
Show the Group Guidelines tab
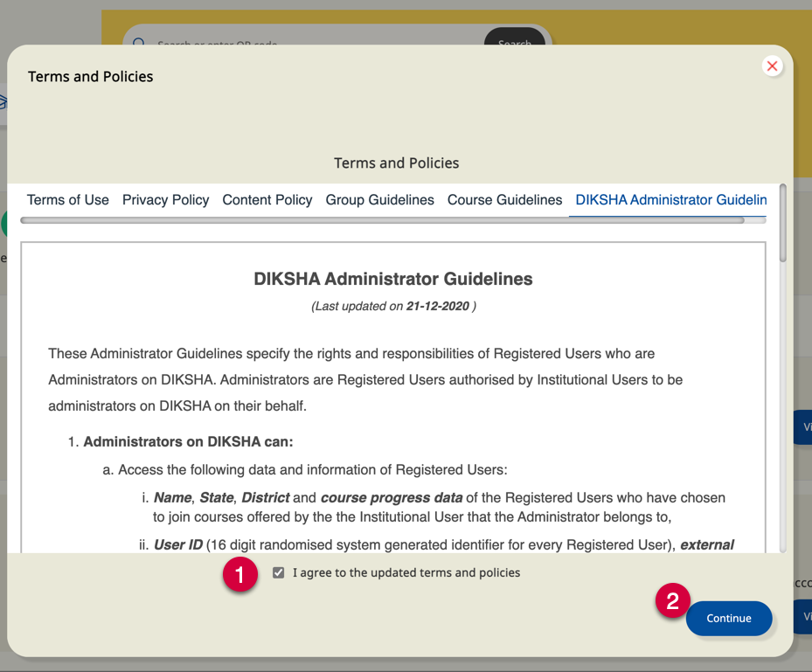point(379,200)
